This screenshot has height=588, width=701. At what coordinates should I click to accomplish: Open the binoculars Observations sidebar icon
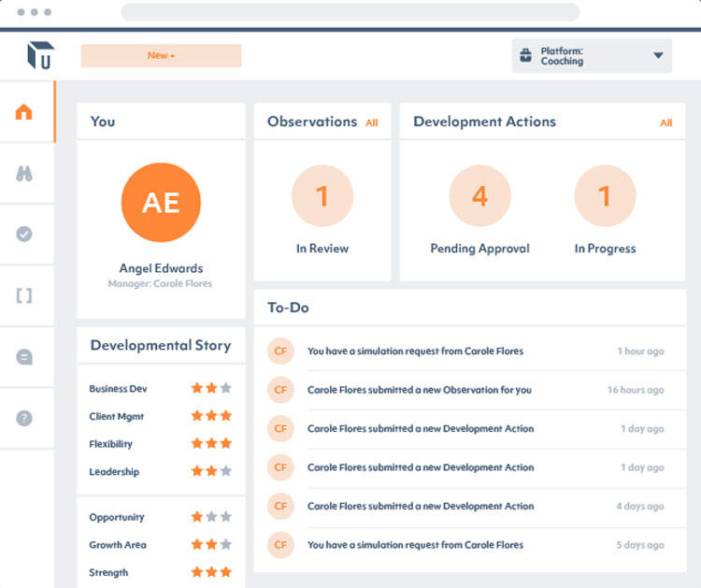tap(24, 174)
